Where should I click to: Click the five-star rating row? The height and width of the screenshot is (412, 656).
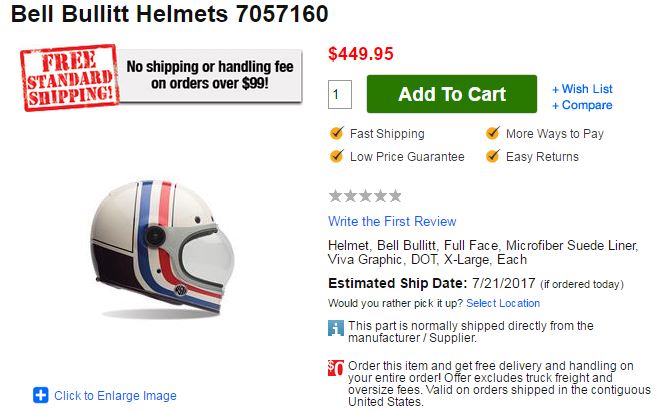point(365,195)
